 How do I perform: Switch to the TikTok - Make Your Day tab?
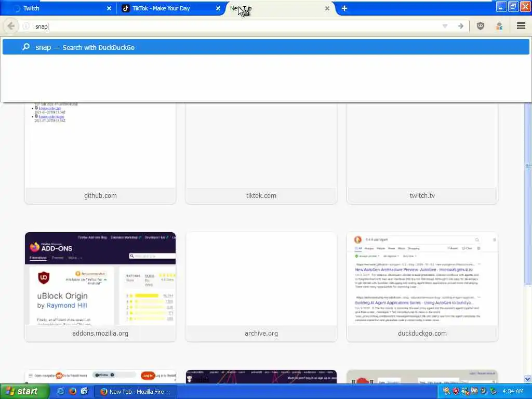tap(170, 8)
